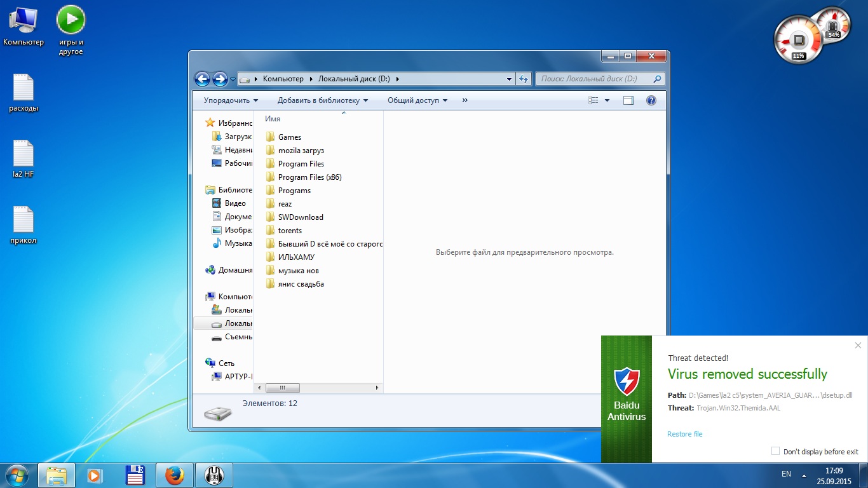This screenshot has width=868, height=488.
Task: Open the change view dropdown arrow
Action: coord(607,100)
